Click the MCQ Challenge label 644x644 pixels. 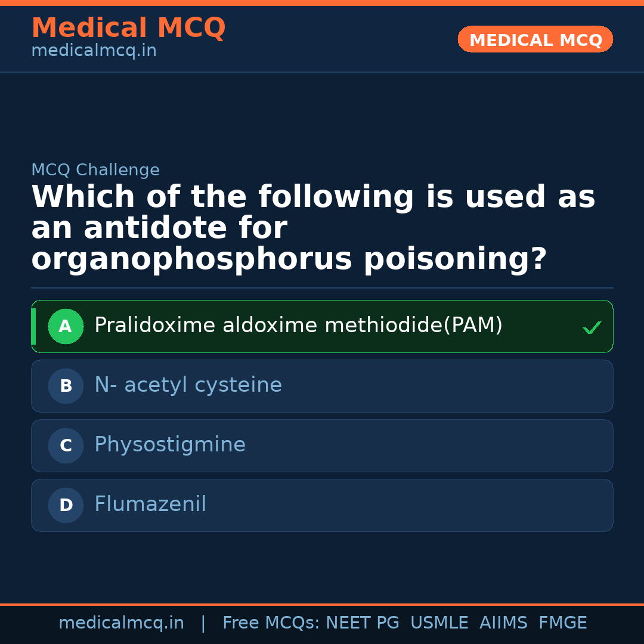pyautogui.click(x=95, y=170)
